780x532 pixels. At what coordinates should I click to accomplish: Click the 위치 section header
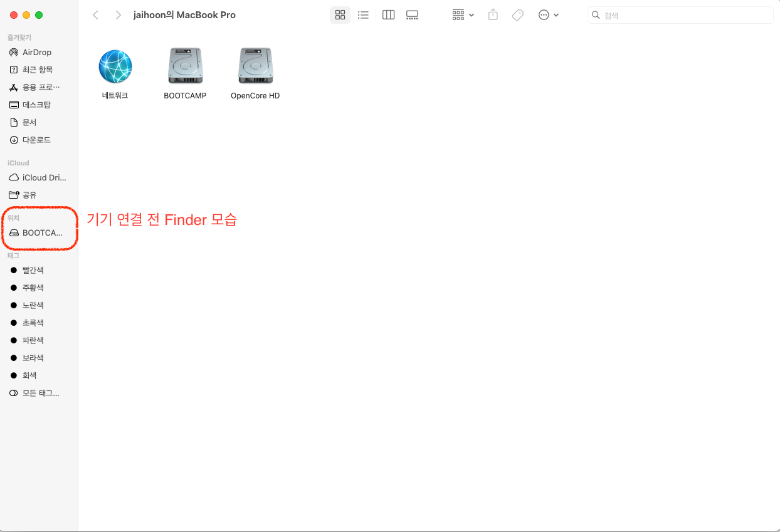13,218
